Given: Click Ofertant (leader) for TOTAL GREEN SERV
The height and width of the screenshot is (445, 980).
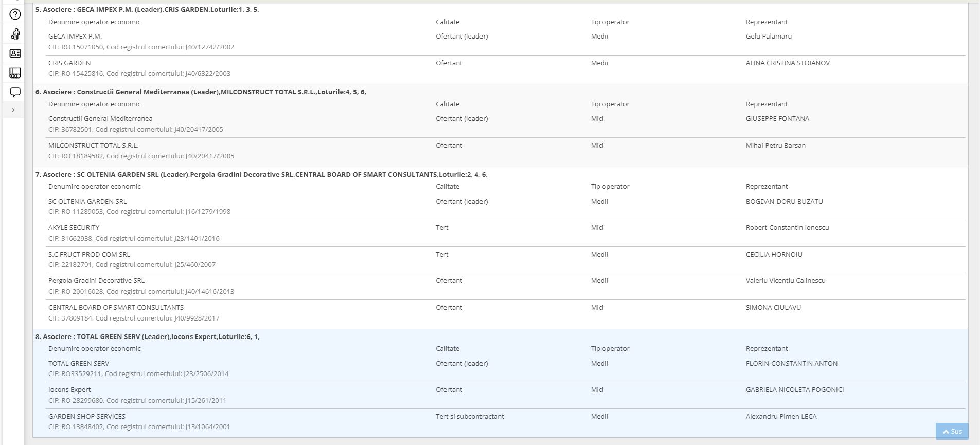Looking at the screenshot, I should (461, 363).
